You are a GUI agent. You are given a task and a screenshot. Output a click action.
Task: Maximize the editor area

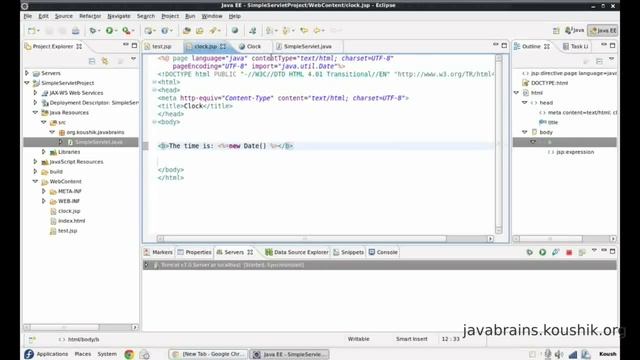(504, 45)
